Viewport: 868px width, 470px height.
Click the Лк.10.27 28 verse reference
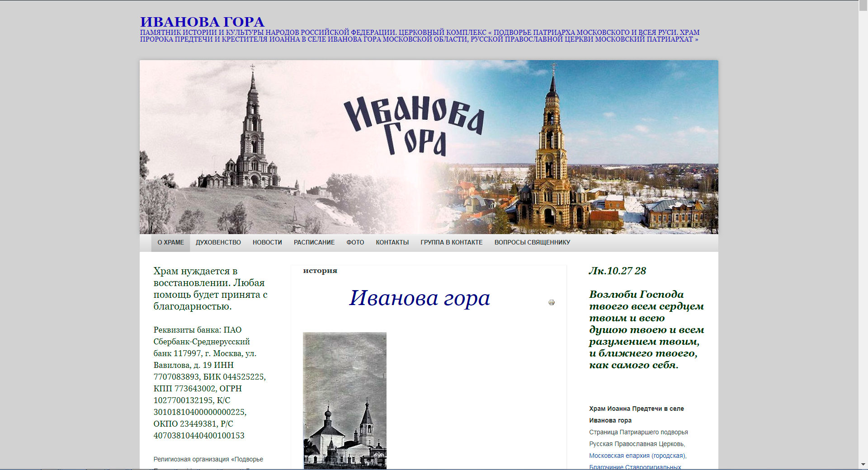[x=617, y=271]
